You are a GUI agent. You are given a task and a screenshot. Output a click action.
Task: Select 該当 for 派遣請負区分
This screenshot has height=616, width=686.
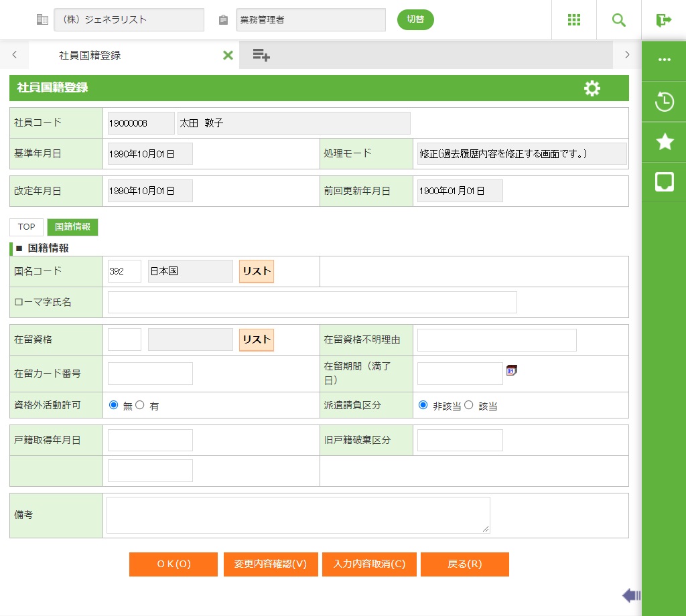tap(469, 405)
